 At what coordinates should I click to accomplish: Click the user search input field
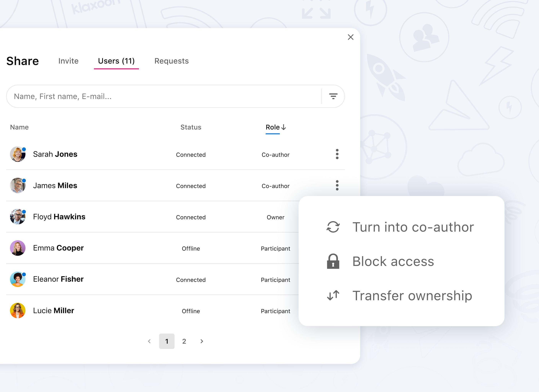143,96
